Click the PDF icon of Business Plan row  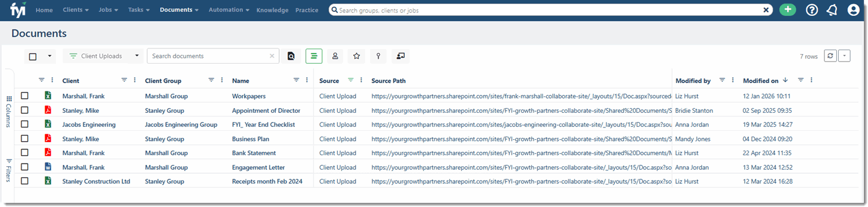click(48, 138)
